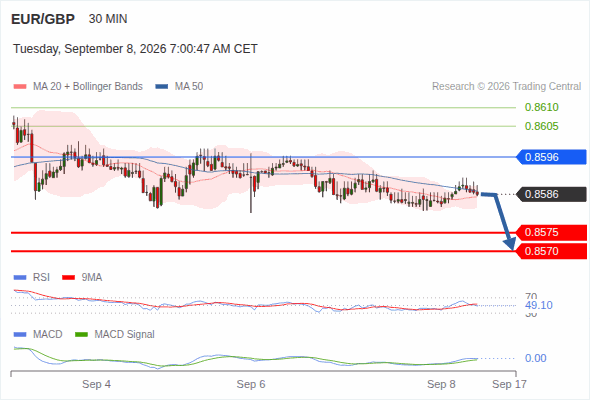
Task: Click the Sep 8 axis date
Action: click(x=441, y=384)
